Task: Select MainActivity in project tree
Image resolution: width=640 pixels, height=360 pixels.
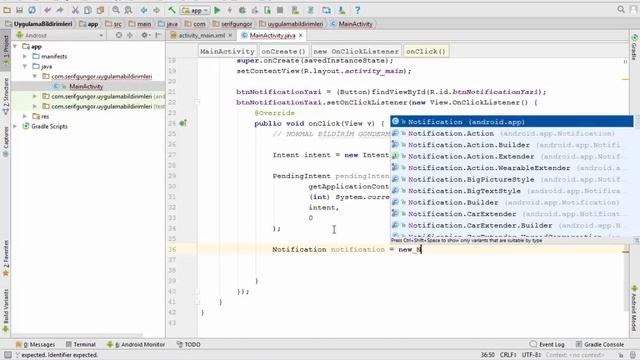Action: pos(86,87)
